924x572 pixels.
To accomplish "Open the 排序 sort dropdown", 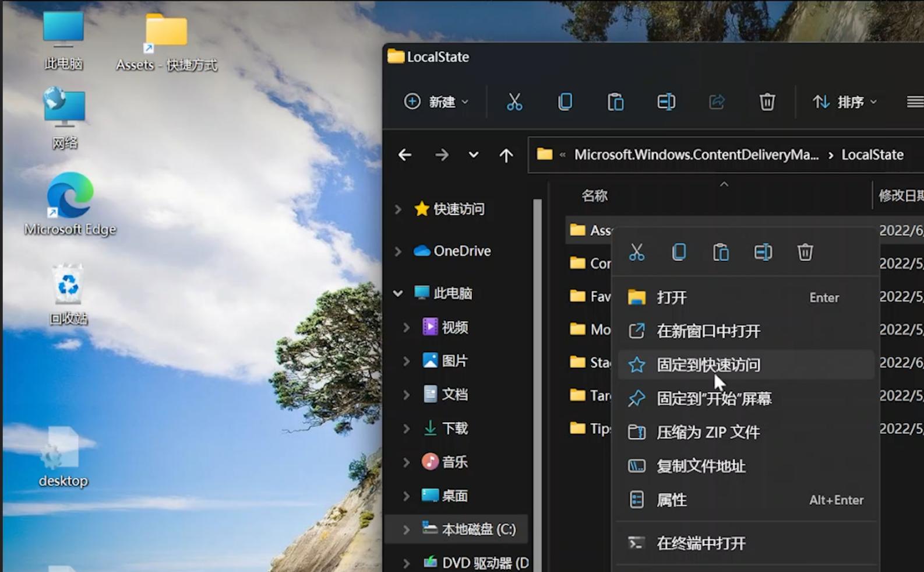I will [845, 102].
